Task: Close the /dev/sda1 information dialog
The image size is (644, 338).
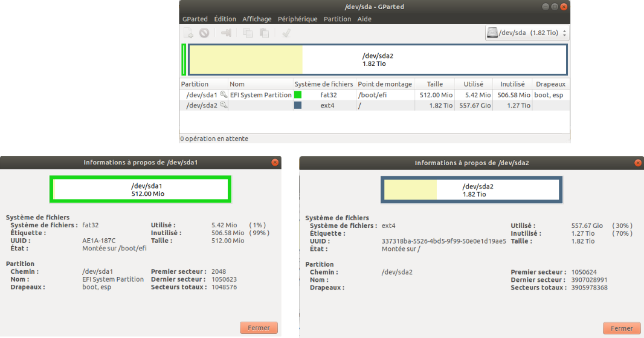Action: (x=275, y=163)
